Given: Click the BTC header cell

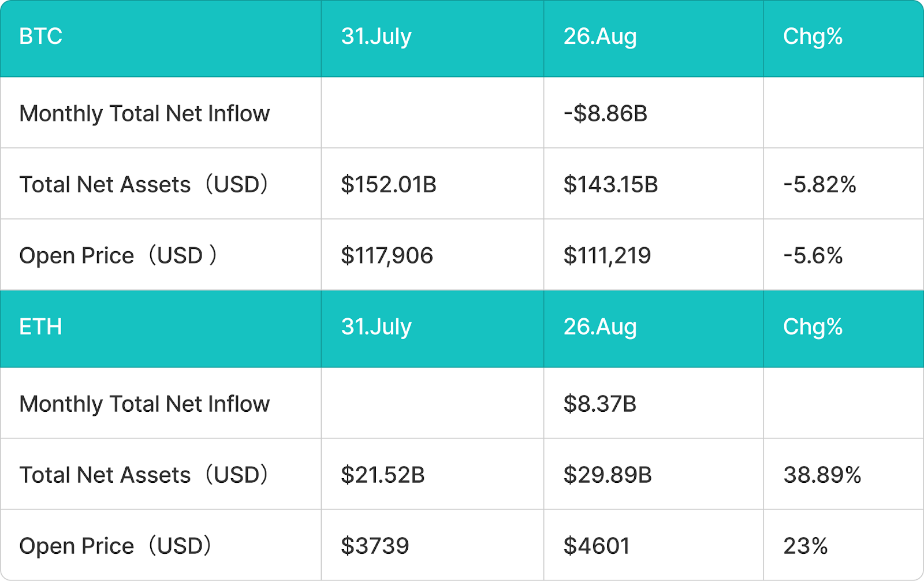Looking at the screenshot, I should (161, 38).
